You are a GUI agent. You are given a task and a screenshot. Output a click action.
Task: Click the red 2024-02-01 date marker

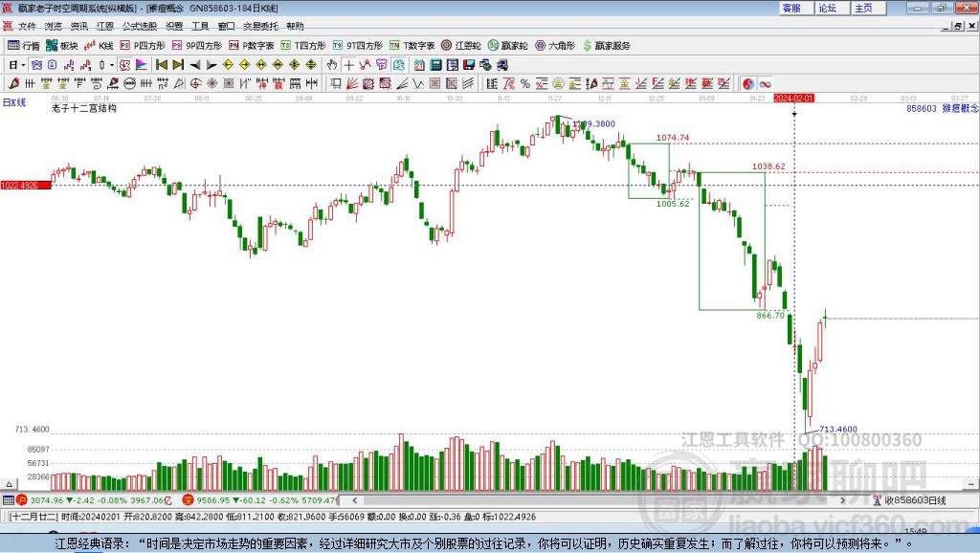tap(793, 99)
